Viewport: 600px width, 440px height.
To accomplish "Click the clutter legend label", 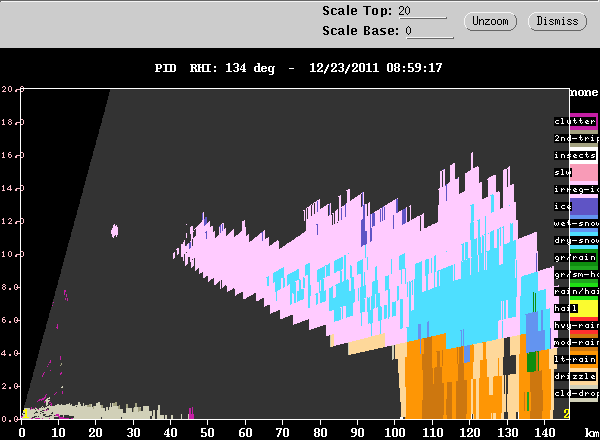I will tap(575, 121).
